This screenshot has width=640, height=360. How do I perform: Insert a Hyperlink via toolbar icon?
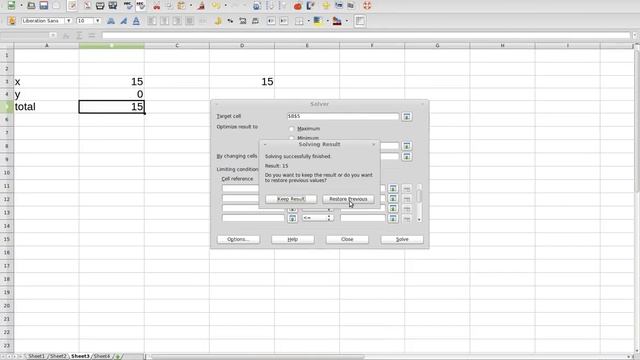click(256, 6)
